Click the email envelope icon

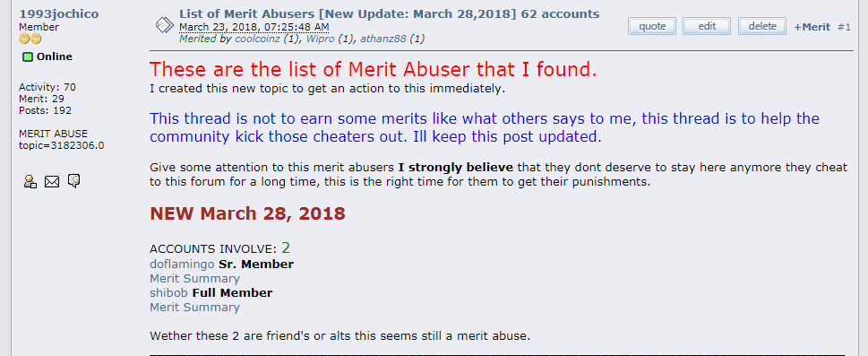click(x=51, y=181)
